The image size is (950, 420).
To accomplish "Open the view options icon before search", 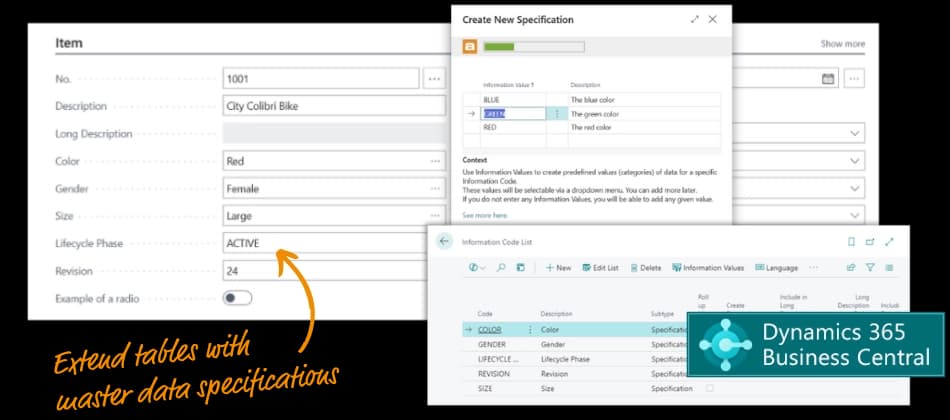I will 477,267.
